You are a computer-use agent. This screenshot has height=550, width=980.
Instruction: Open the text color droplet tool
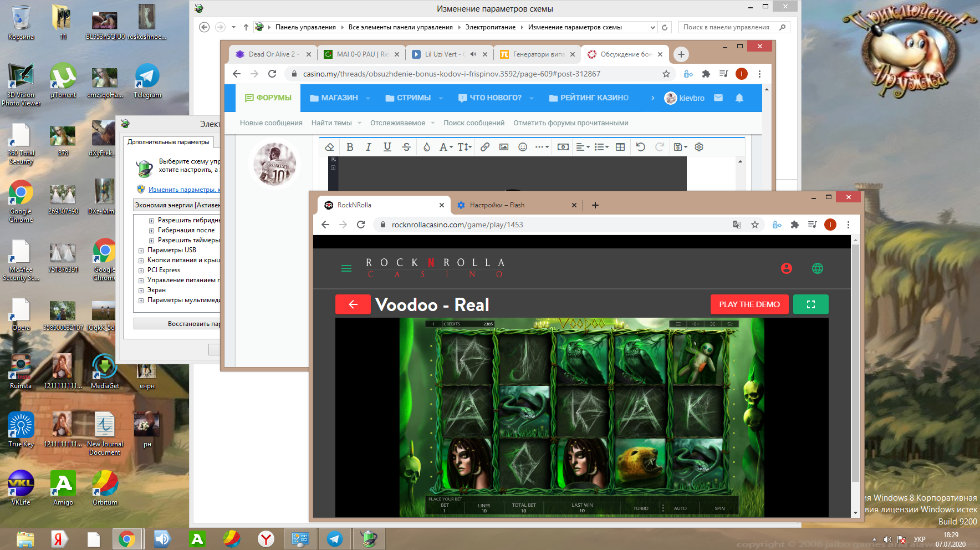point(426,147)
